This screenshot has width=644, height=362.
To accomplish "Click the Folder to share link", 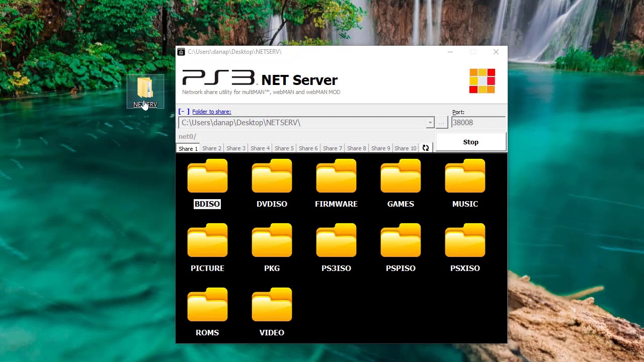I will point(211,112).
